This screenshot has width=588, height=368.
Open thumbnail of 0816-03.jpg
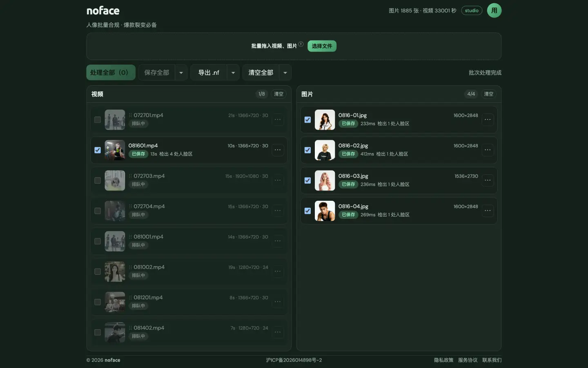pos(325,180)
